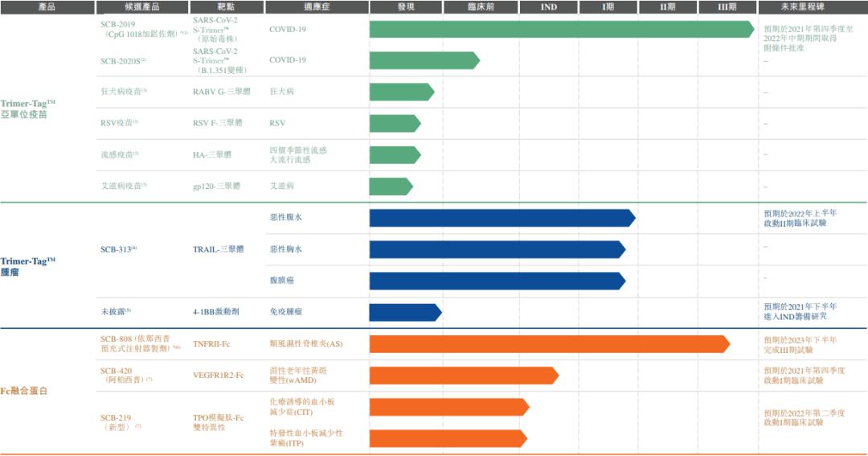This screenshot has height=456, width=868.
Task: Click the 腹膜癌 indication
Action: (x=282, y=281)
